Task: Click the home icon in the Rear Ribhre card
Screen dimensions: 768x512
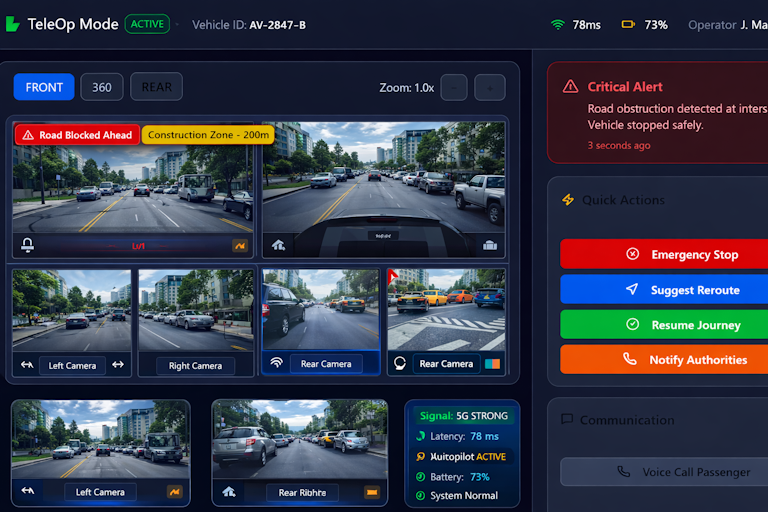Action: point(229,491)
